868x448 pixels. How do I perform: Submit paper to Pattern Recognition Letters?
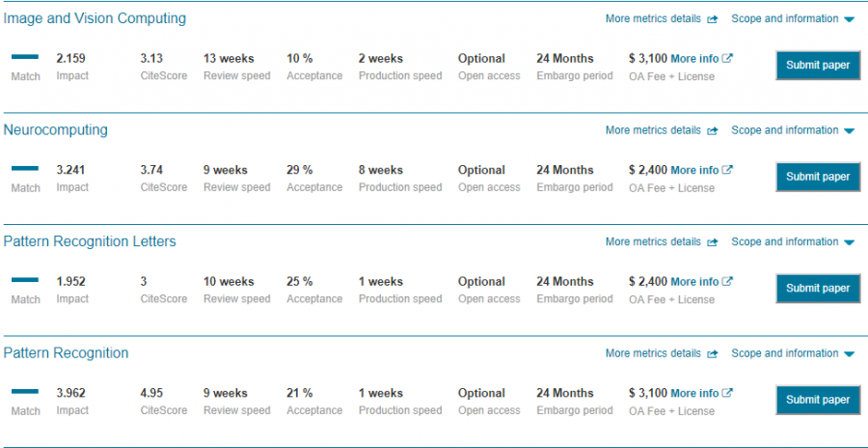click(x=818, y=288)
